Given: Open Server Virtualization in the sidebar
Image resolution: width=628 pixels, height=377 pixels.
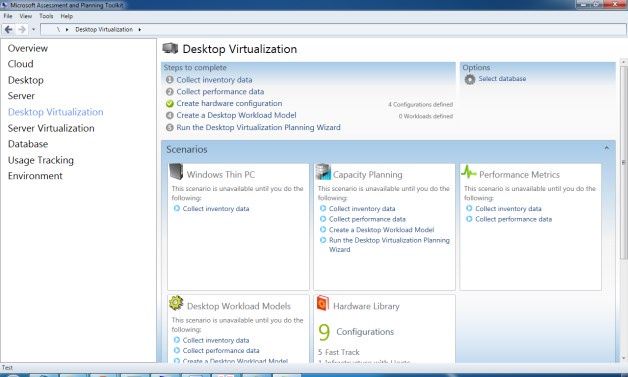Looking at the screenshot, I should point(51,128).
